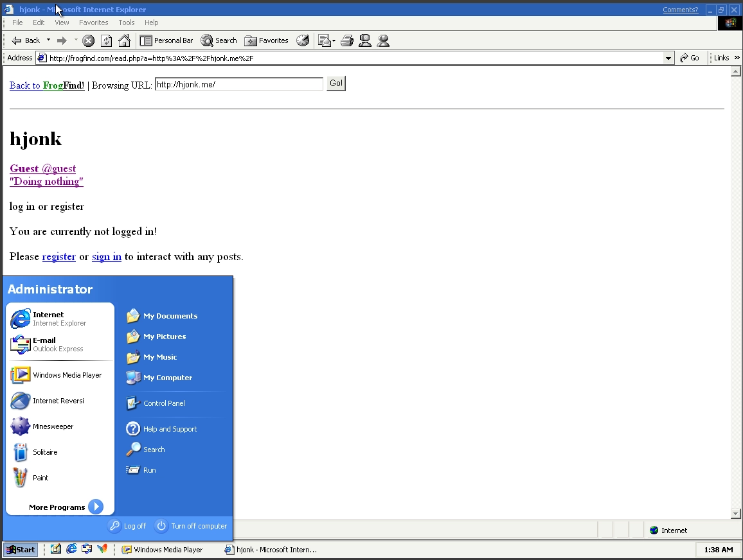Click the Stop loading icon
Image resolution: width=743 pixels, height=560 pixels.
pos(88,40)
